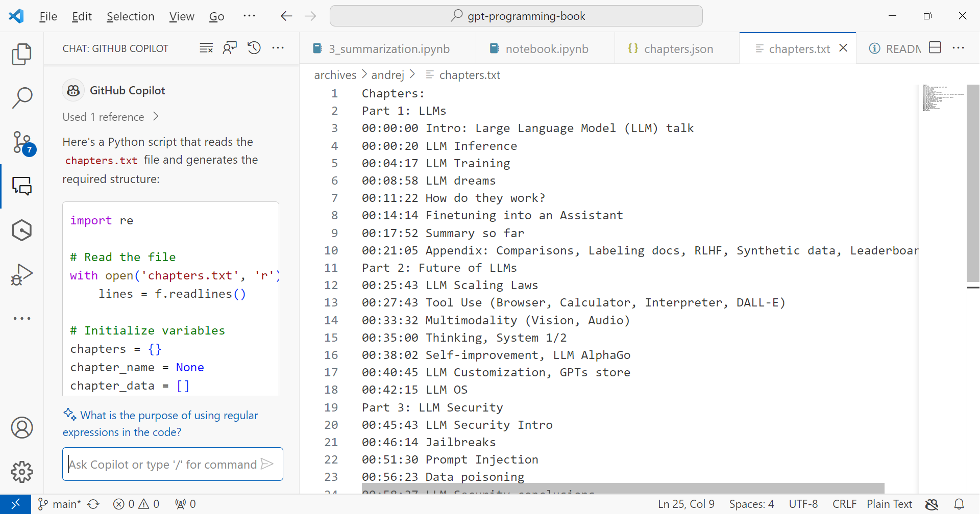Switch to chapters.json tab
980x514 pixels.
677,48
